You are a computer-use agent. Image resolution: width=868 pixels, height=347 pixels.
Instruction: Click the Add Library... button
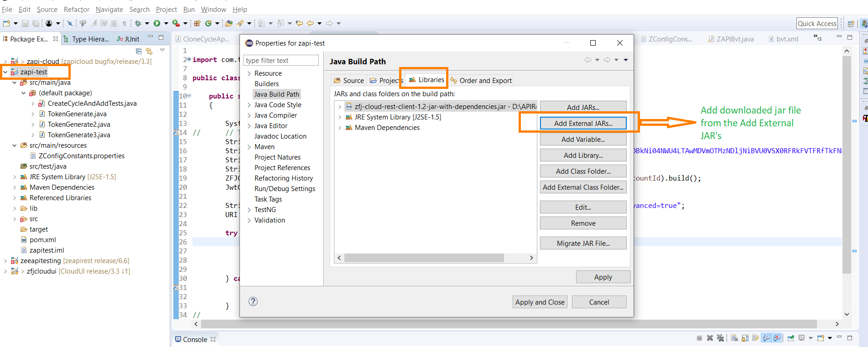583,155
